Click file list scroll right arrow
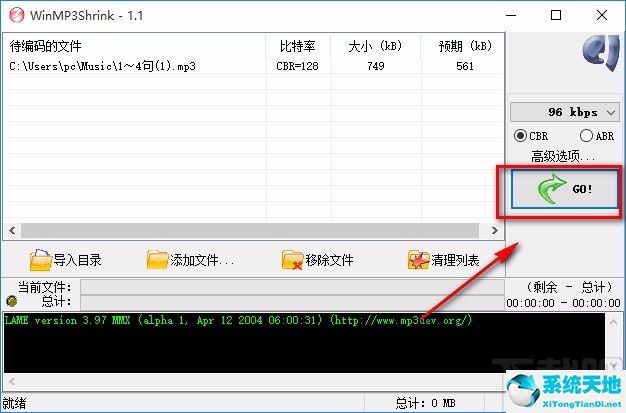The height and width of the screenshot is (413, 626). tap(495, 230)
